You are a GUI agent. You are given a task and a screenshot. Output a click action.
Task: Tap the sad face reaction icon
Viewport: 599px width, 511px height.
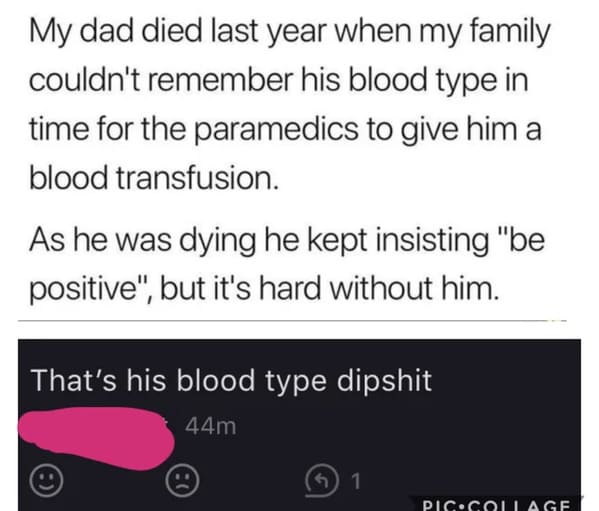182,480
